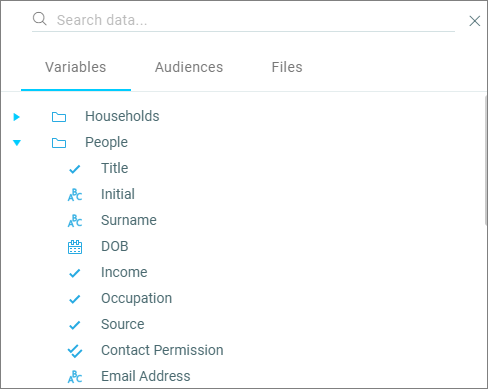Image resolution: width=488 pixels, height=389 pixels.
Task: Open the Audiences tab
Action: click(x=189, y=67)
